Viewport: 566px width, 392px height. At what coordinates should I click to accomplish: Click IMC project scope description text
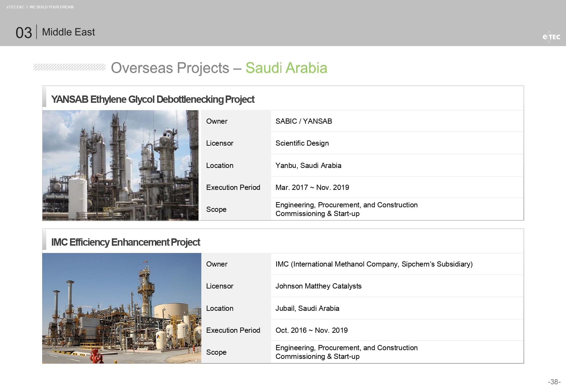(347, 352)
